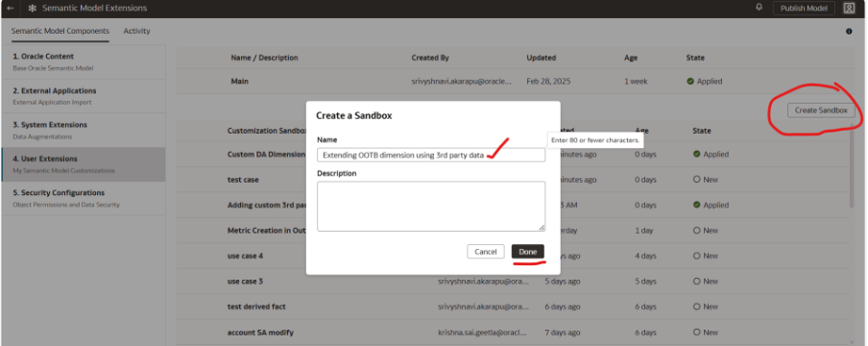Screen dimensions: 868x346
Task: Select 3. System Extensions section
Action: [83, 131]
